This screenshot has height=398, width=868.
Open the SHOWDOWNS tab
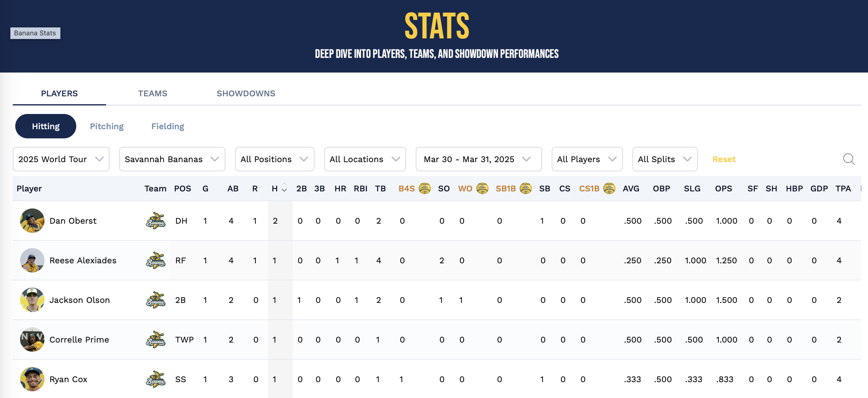[246, 93]
